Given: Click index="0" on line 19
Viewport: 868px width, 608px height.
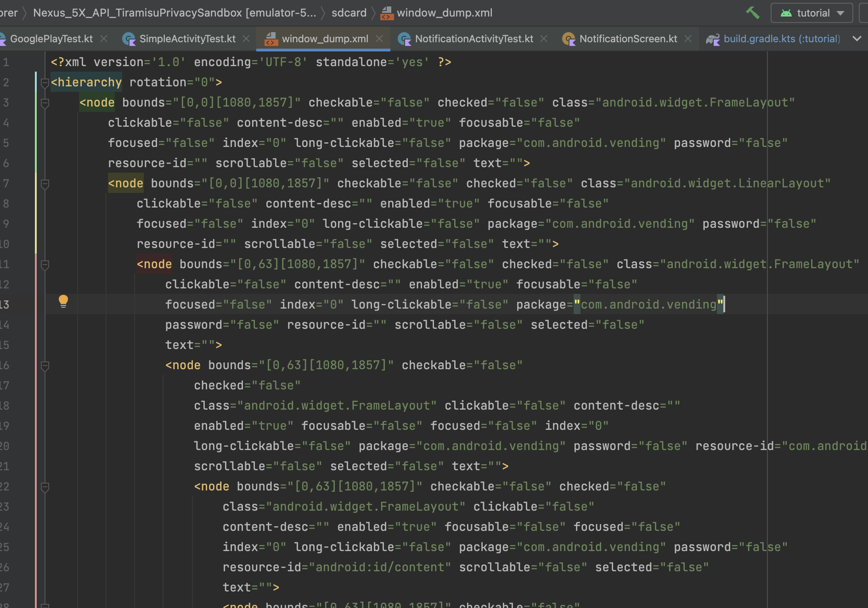Looking at the screenshot, I should tap(576, 426).
